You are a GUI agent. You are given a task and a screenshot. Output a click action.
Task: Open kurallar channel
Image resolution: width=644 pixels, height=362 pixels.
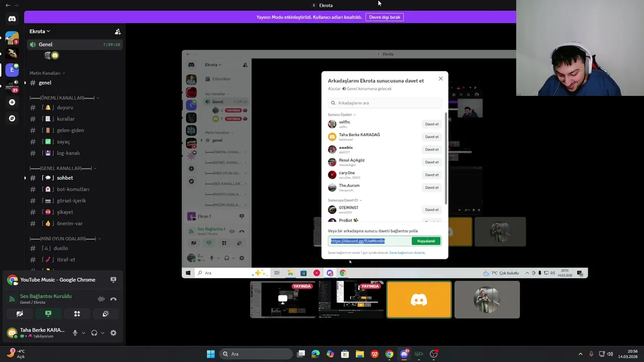coord(75,119)
